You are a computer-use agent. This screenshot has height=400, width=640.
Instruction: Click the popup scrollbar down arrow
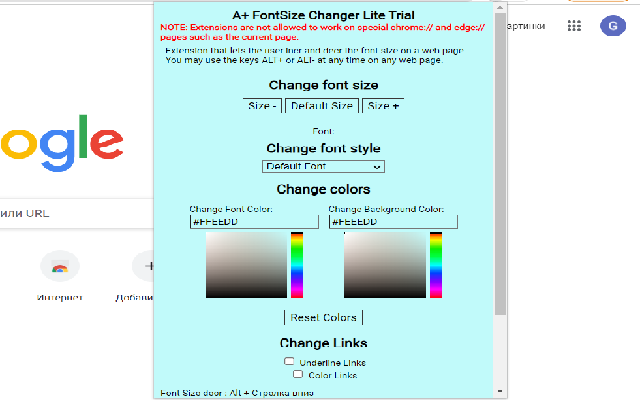pyautogui.click(x=500, y=391)
